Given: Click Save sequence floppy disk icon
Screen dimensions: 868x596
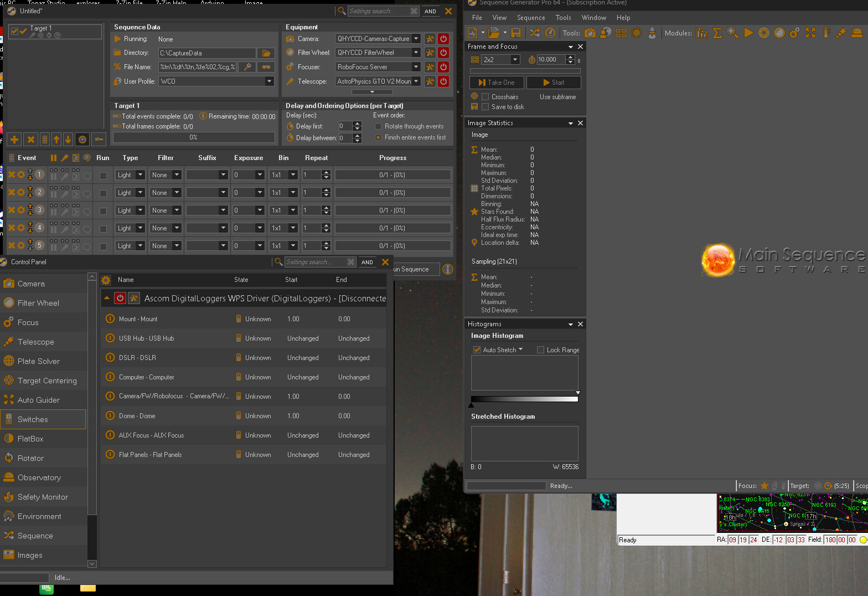Looking at the screenshot, I should click(x=516, y=33).
